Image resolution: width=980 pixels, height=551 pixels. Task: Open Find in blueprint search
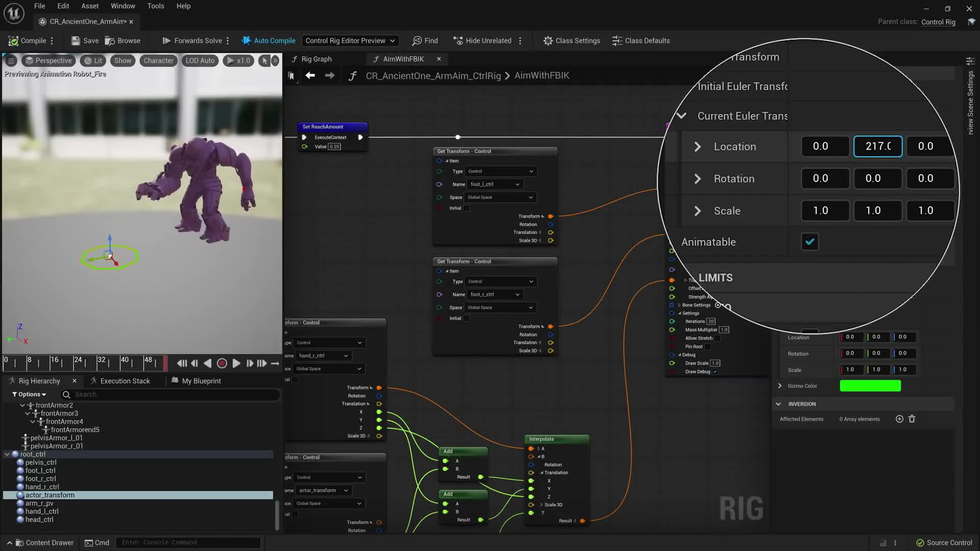[x=425, y=41]
